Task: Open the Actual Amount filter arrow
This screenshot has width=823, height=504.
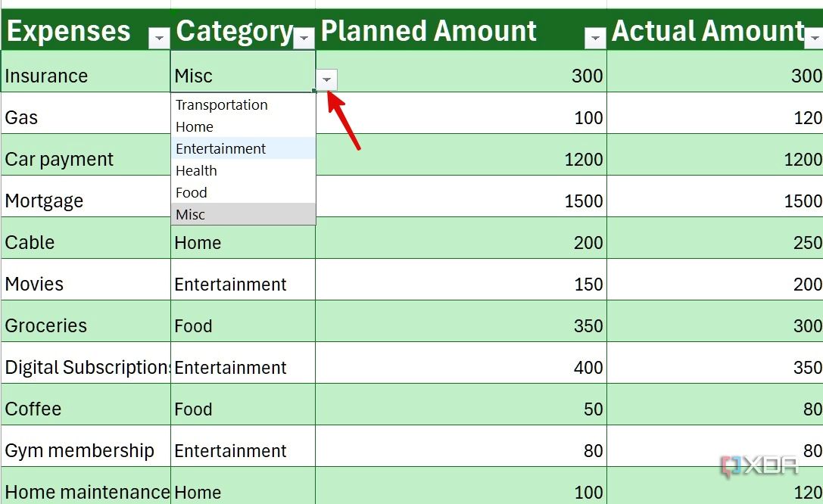Action: (815, 36)
